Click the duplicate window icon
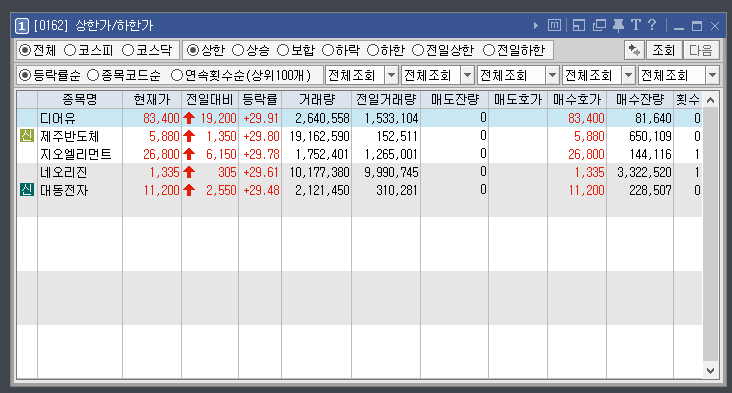The height and width of the screenshot is (393, 732). tap(599, 25)
